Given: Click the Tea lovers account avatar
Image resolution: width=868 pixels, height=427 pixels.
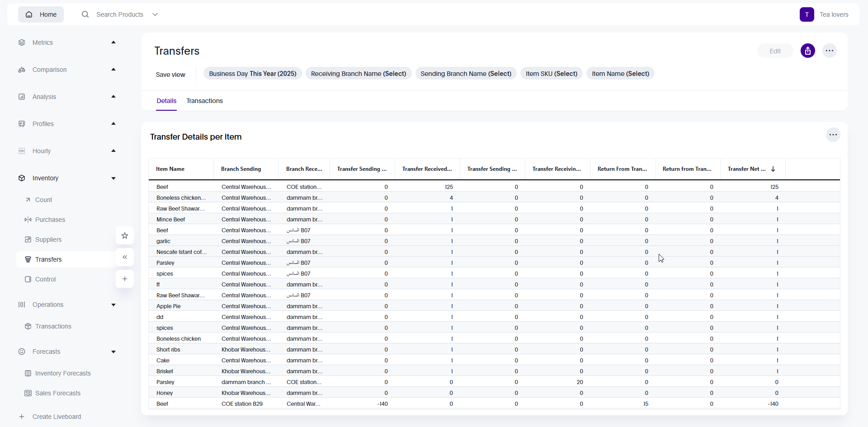Looking at the screenshot, I should (x=807, y=14).
